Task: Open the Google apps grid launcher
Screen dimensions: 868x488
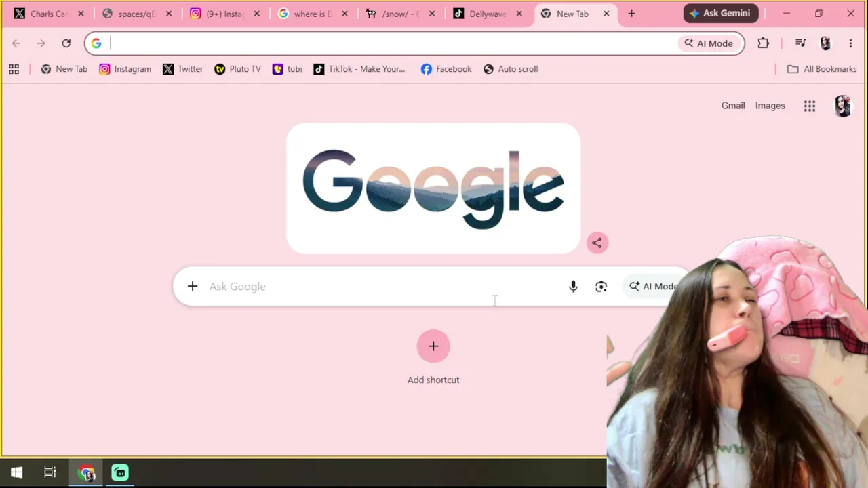Action: (810, 106)
